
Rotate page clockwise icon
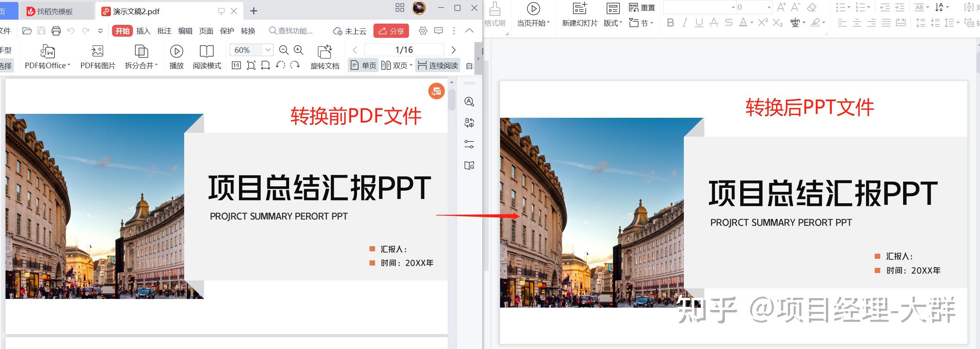tap(295, 65)
